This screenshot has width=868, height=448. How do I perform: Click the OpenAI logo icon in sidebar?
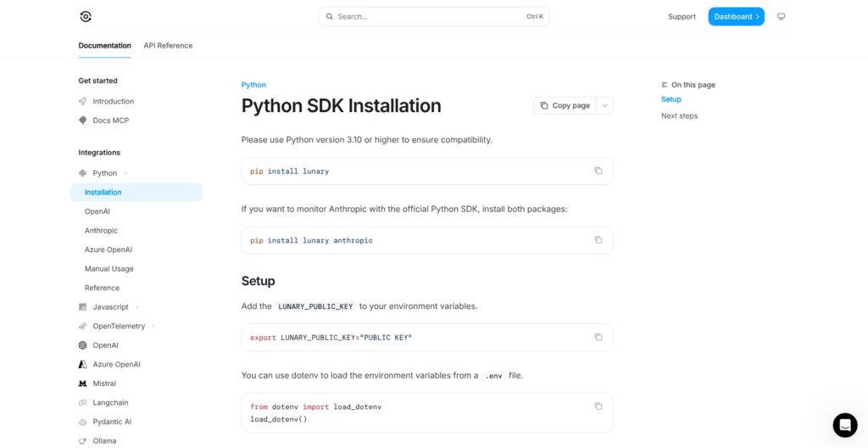(x=83, y=345)
